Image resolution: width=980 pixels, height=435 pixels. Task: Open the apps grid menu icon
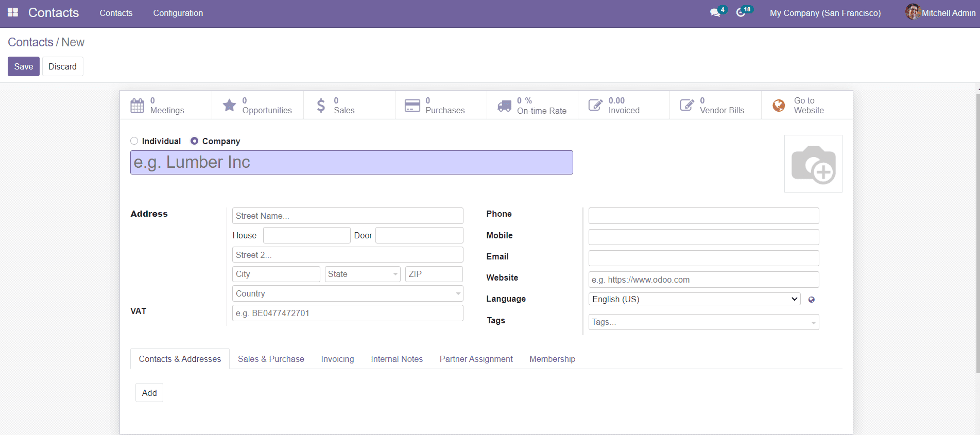[13, 12]
